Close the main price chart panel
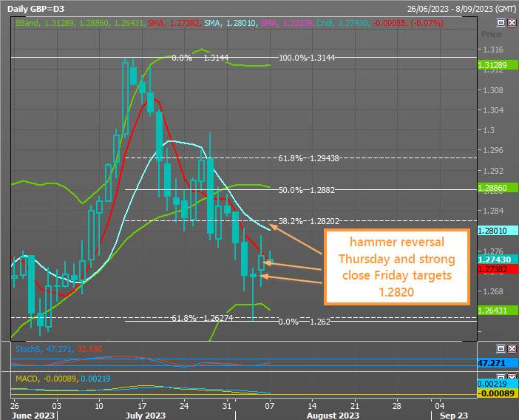519x420 pixels. 512,22
